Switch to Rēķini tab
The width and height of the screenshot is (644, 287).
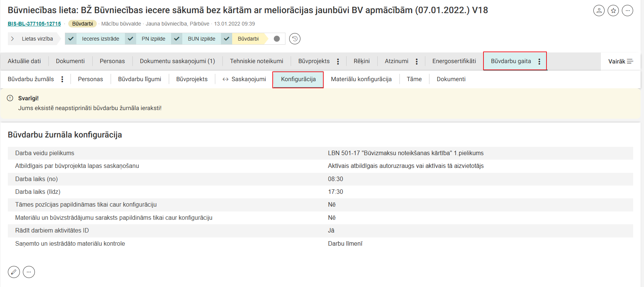coord(362,61)
